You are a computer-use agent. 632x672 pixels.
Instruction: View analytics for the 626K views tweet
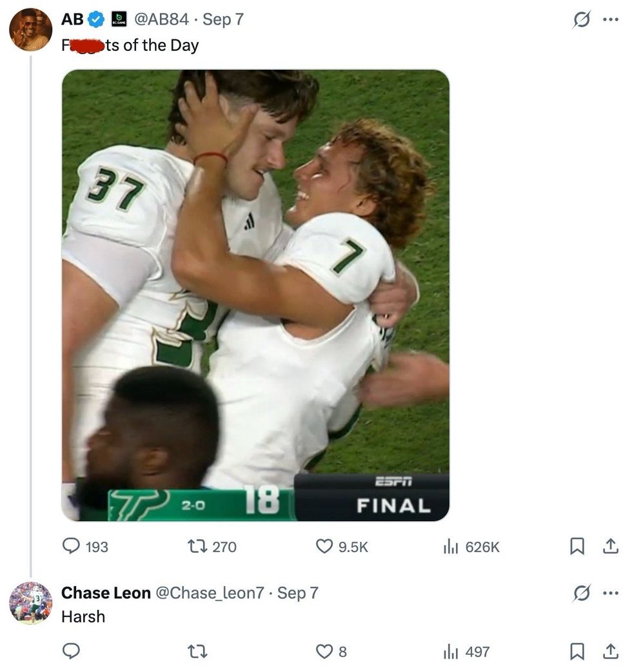450,546
